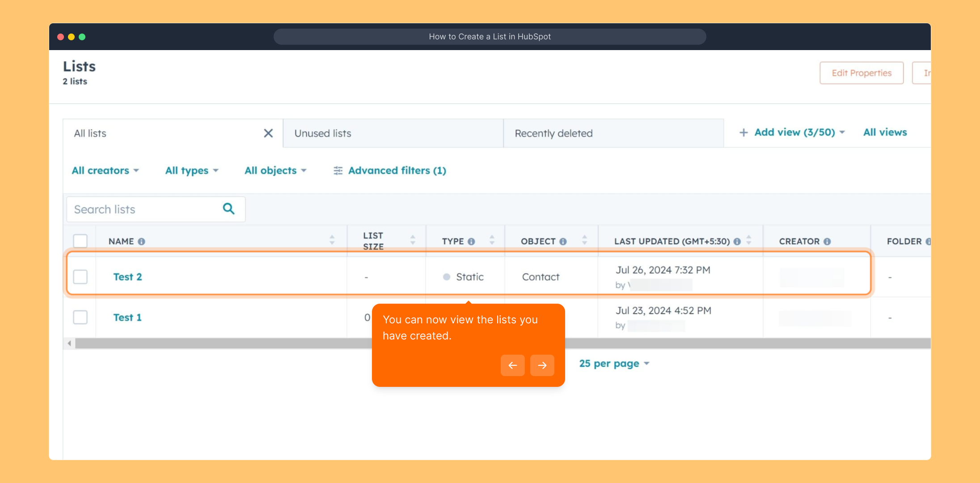Image resolution: width=980 pixels, height=483 pixels.
Task: Click the CREATOR column info icon
Action: 827,241
